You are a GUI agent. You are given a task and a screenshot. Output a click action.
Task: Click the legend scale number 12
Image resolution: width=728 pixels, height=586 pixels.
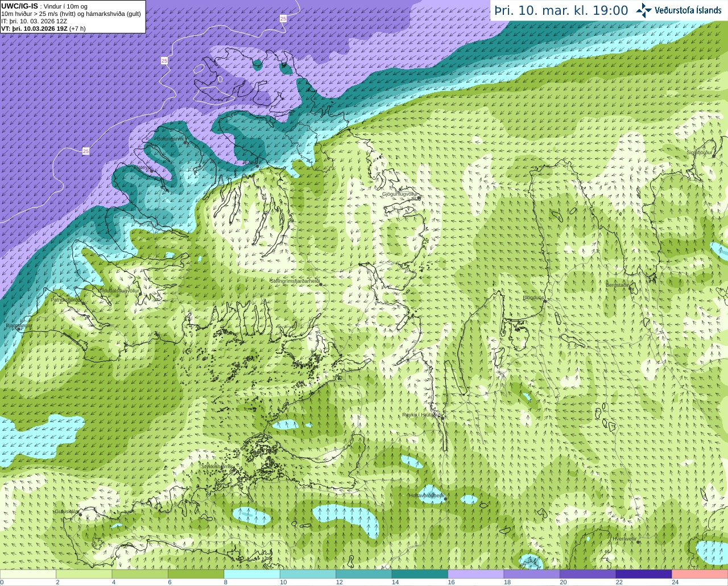340,582
